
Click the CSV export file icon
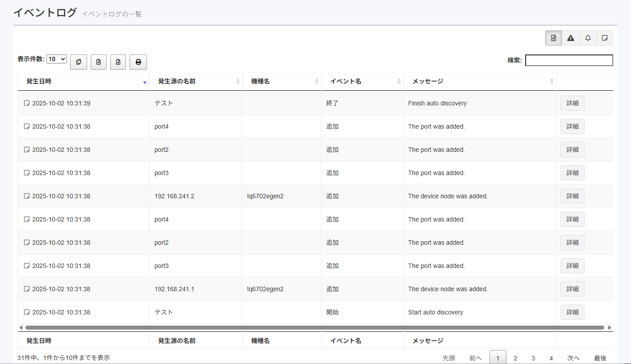[98, 62]
